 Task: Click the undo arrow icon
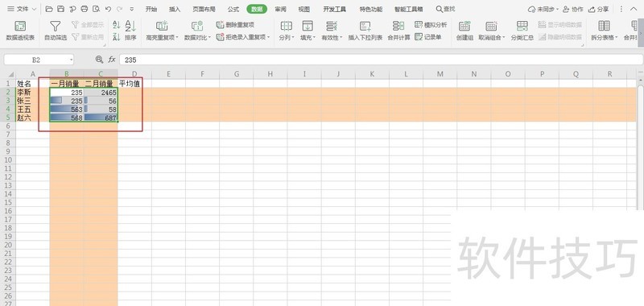108,9
